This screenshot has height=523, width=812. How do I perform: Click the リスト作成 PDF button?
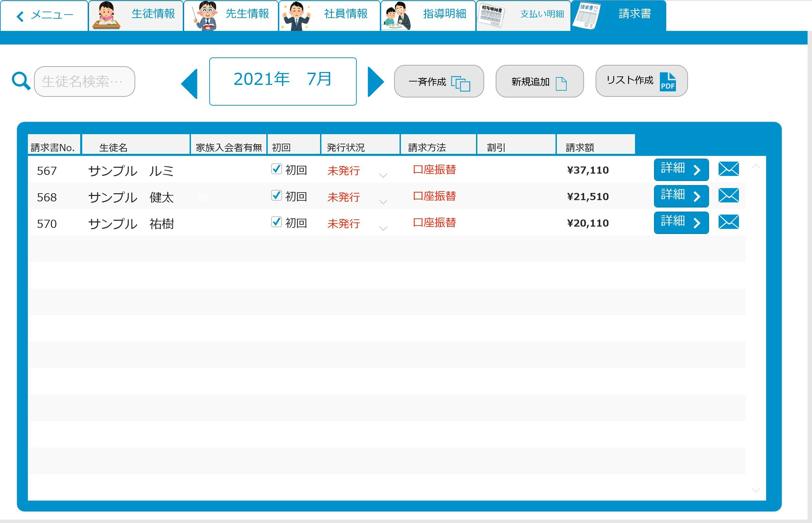[x=641, y=81]
